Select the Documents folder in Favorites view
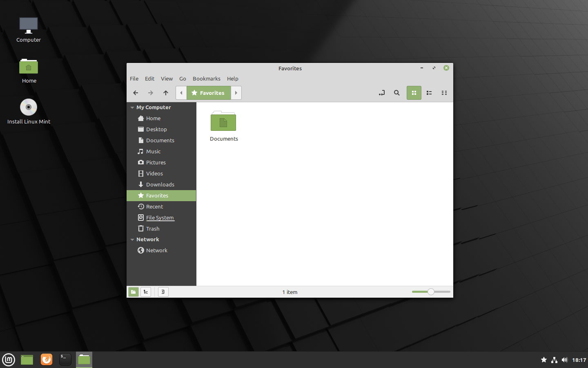The height and width of the screenshot is (368, 588). (224, 126)
